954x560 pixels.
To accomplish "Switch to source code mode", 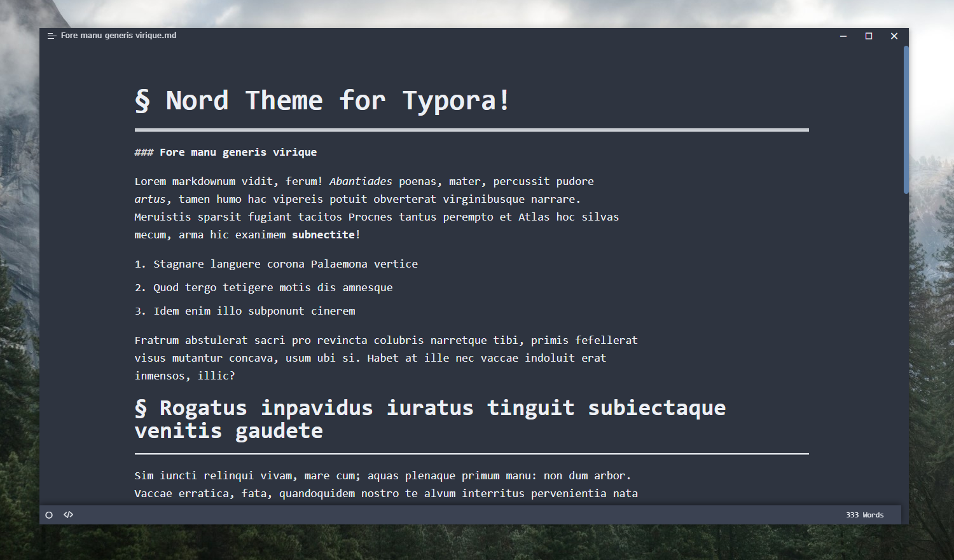I will pyautogui.click(x=69, y=515).
